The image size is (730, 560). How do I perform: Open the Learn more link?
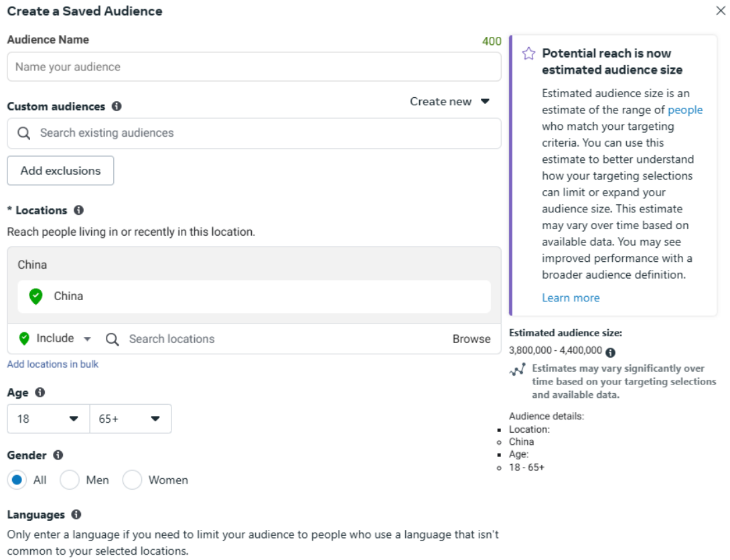click(571, 298)
